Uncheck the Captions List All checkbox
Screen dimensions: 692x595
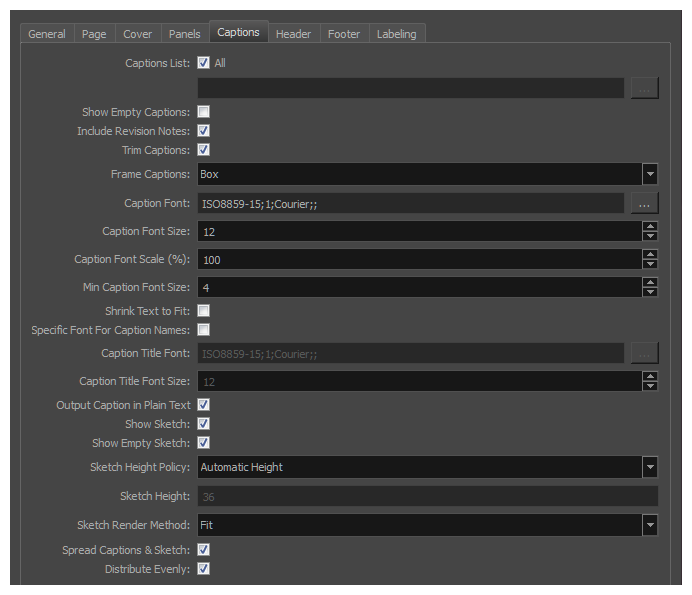click(x=203, y=63)
